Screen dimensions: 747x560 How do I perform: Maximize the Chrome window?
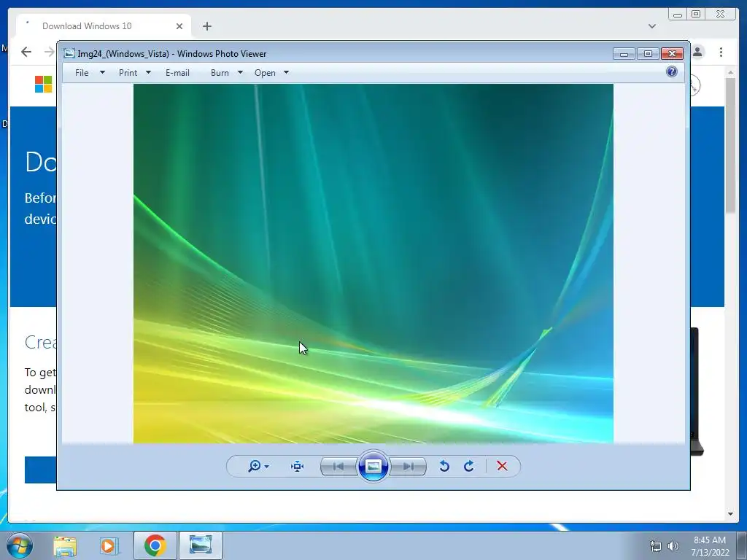pyautogui.click(x=696, y=15)
